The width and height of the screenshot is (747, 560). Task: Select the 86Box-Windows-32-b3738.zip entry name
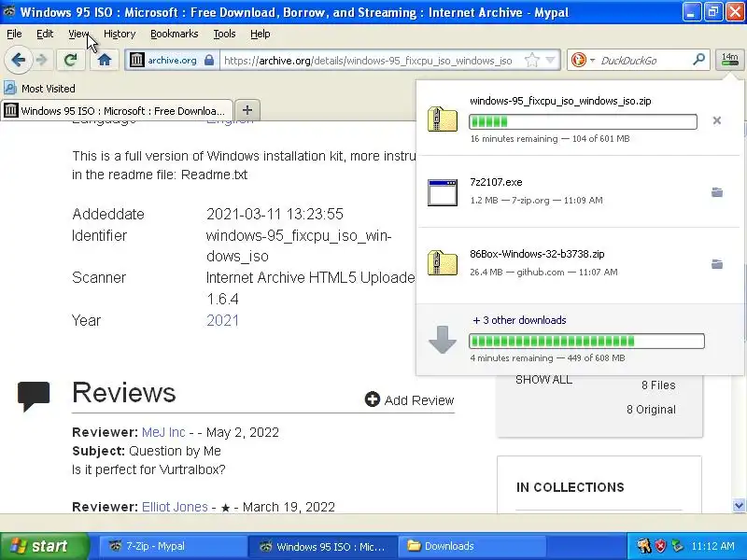(537, 254)
